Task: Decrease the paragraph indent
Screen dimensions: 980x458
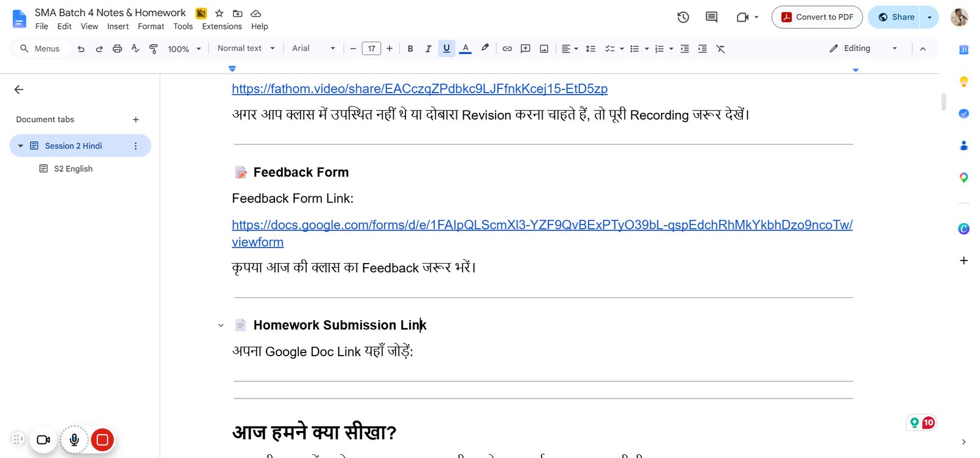Action: 685,48
